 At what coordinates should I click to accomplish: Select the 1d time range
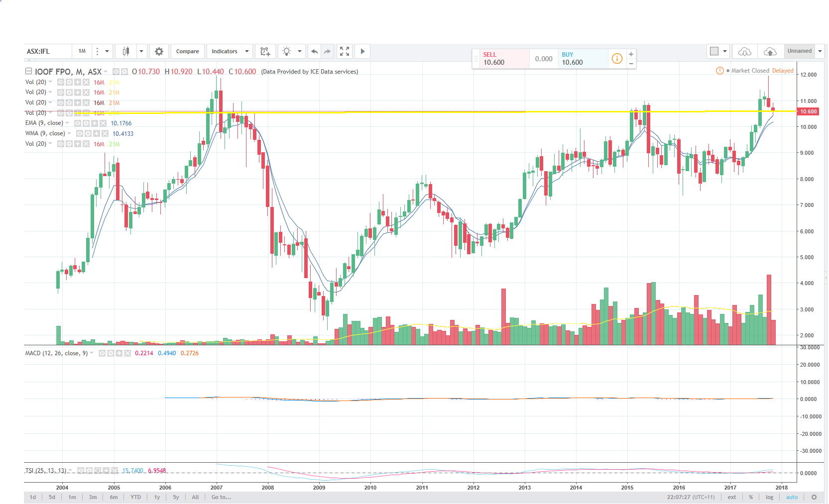tap(33, 497)
